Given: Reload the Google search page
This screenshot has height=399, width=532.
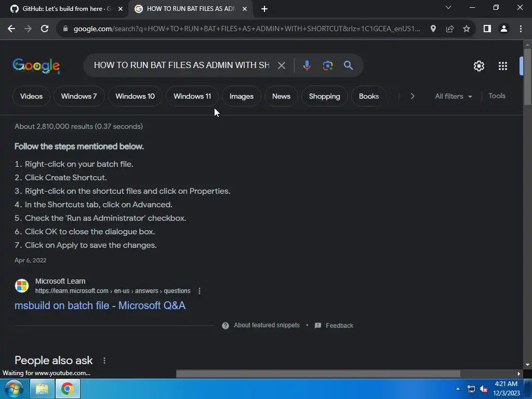Looking at the screenshot, I should click(45, 29).
